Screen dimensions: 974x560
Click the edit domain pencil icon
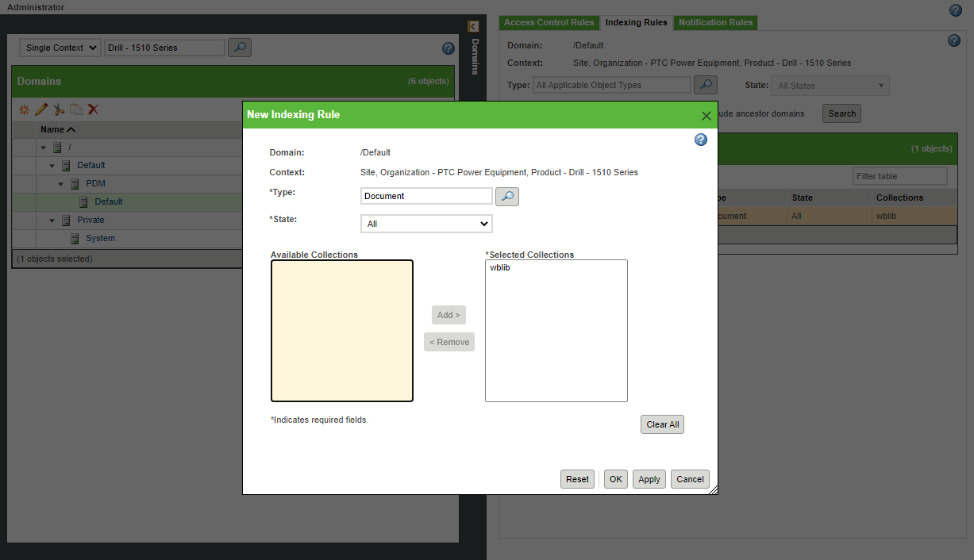click(x=41, y=109)
